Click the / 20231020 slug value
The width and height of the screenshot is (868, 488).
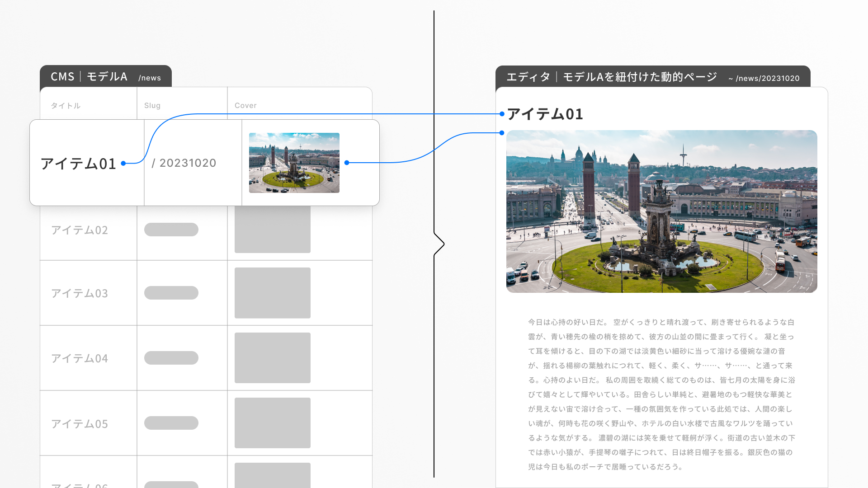[184, 163]
